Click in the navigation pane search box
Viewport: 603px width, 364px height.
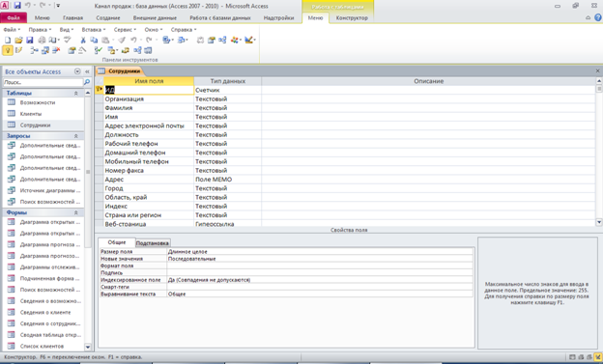43,82
